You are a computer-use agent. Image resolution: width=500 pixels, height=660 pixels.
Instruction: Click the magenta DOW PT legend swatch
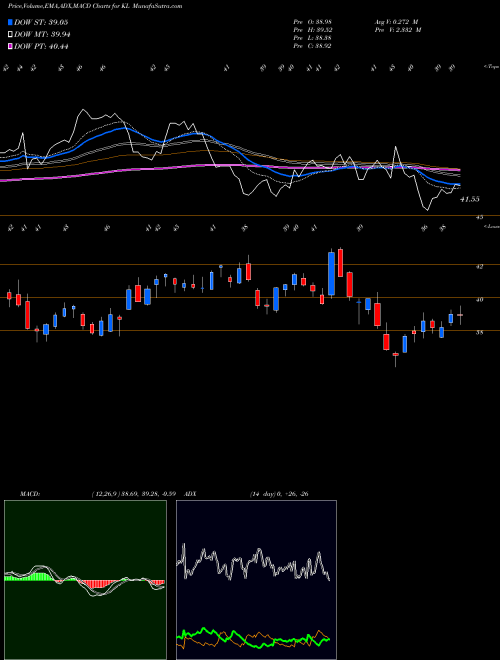11,46
